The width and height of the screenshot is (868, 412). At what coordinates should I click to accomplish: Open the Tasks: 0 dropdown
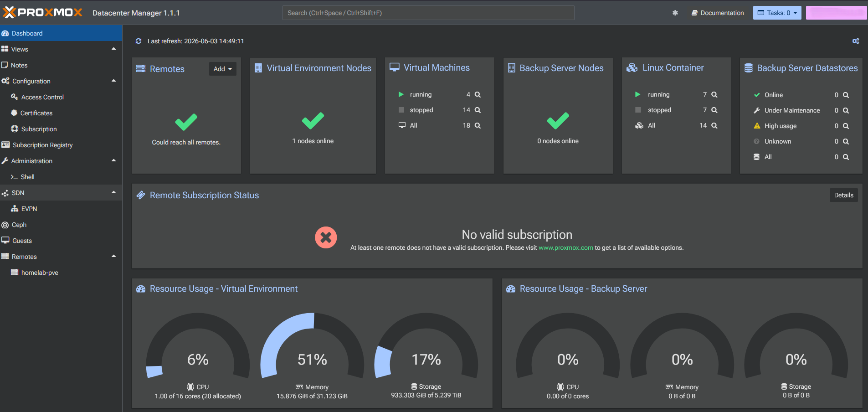tap(777, 13)
